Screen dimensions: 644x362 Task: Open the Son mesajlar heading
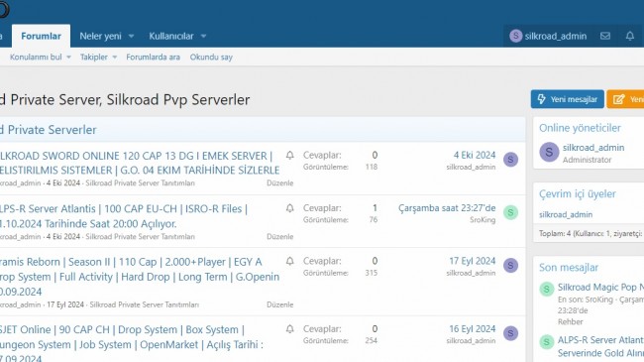[569, 268]
